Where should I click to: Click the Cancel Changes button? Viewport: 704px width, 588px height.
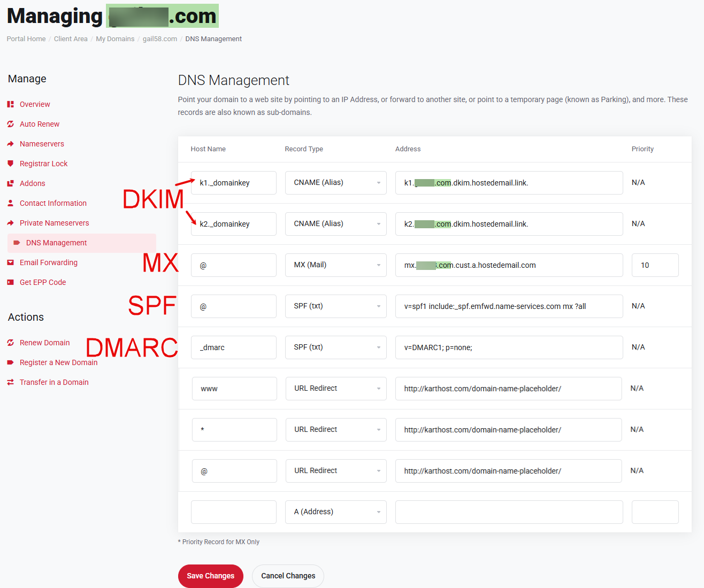(288, 576)
